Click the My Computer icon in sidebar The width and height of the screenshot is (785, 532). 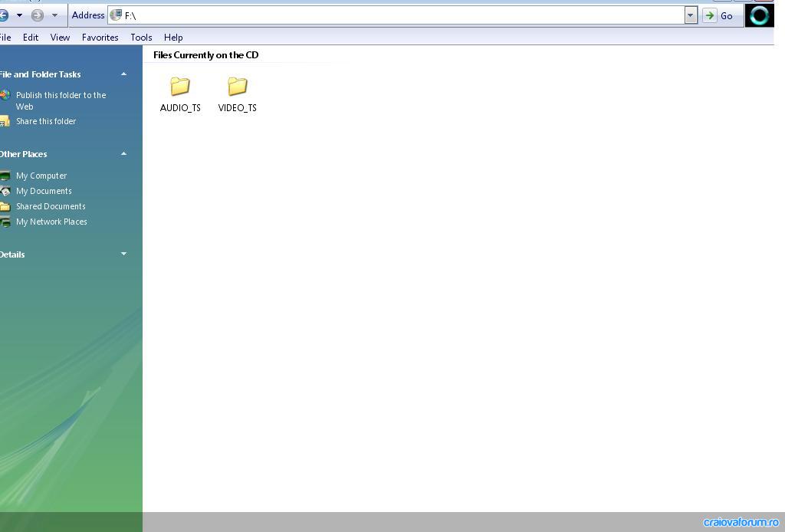coord(5,176)
